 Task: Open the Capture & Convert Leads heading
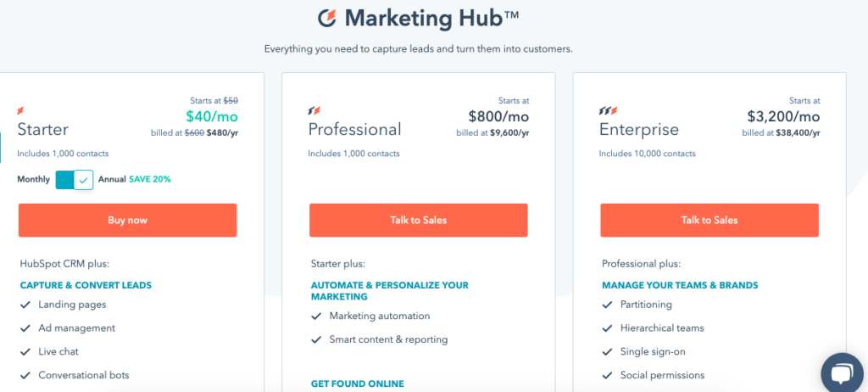(86, 286)
